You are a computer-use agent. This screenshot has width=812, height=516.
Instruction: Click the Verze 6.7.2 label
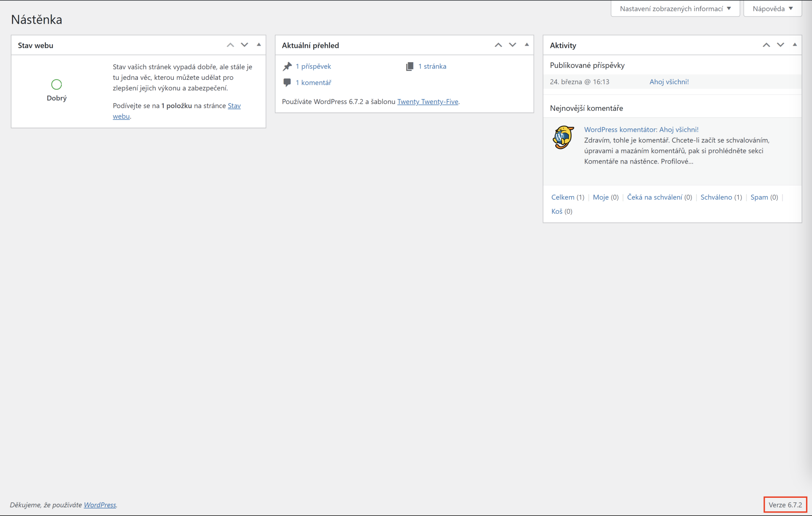click(785, 505)
